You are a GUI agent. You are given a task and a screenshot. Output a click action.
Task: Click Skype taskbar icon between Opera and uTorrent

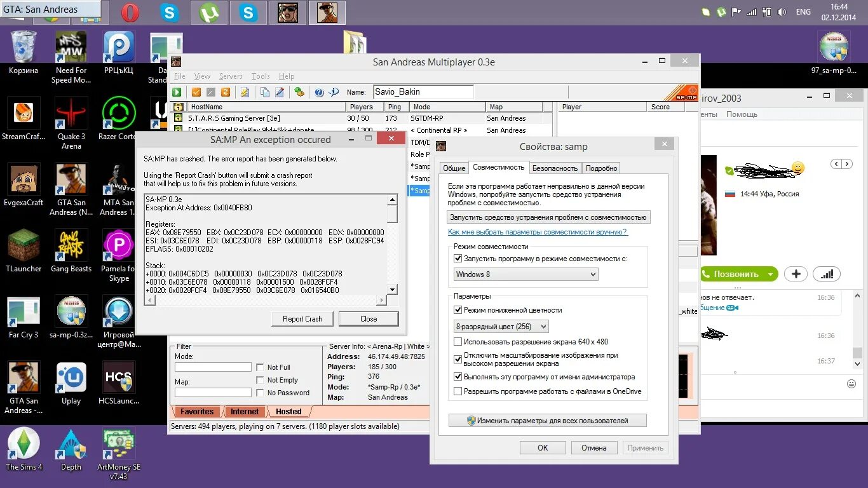[x=170, y=12]
